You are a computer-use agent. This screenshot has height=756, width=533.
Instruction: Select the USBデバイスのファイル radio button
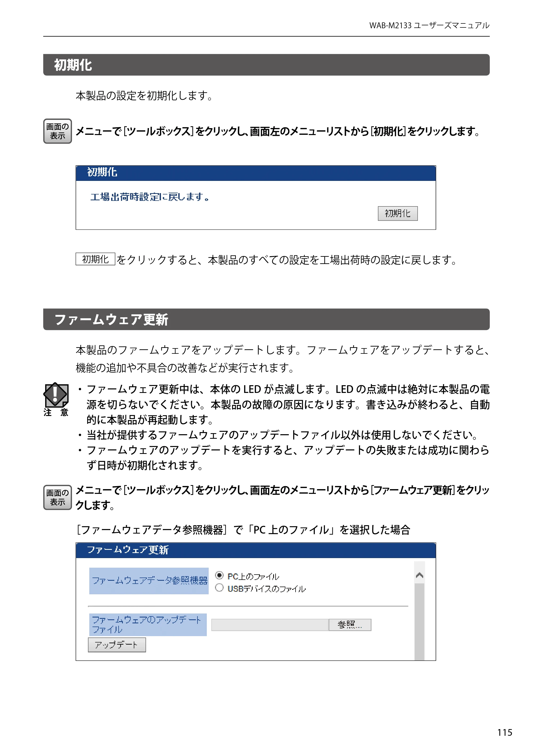219,588
